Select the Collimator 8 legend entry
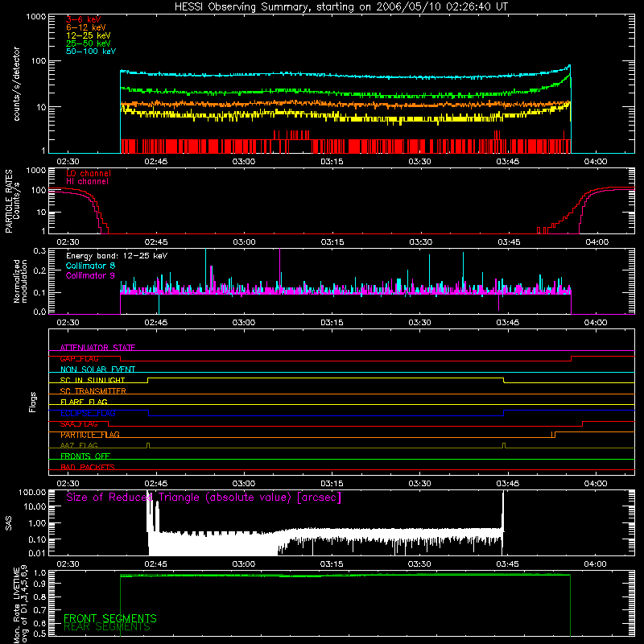644x644 pixels. click(x=90, y=266)
